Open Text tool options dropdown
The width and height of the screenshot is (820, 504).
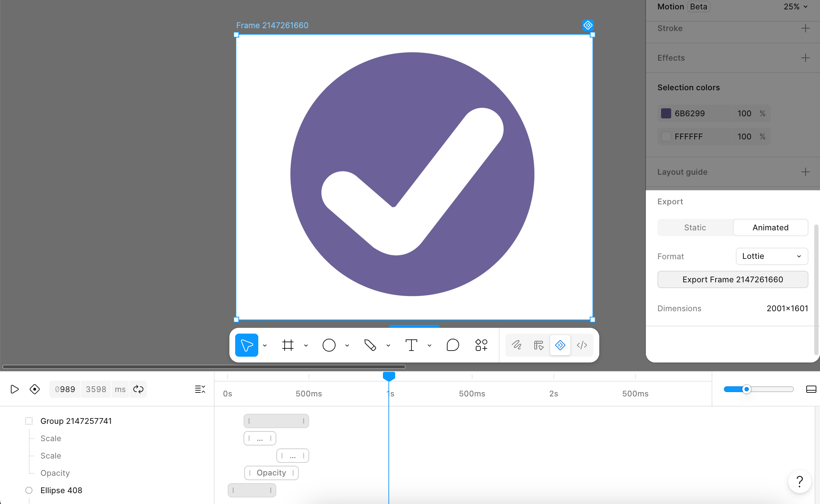[x=430, y=346]
